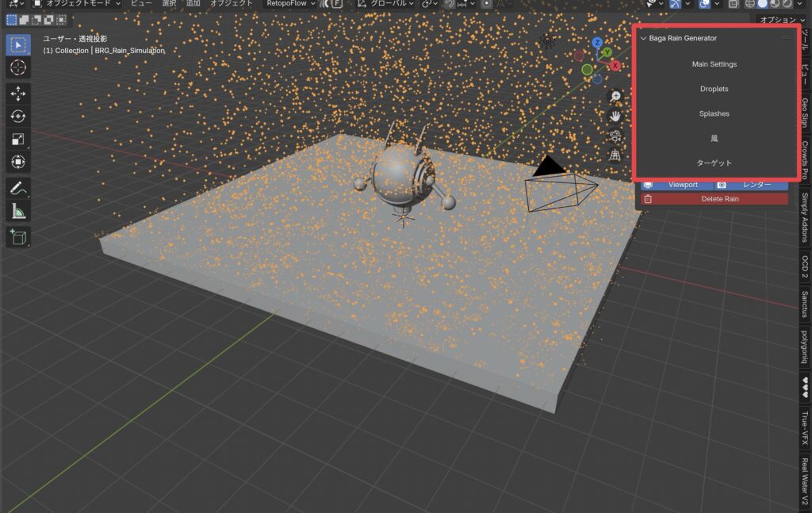Open the transform orientation global dropdown
This screenshot has width=812, height=513.
point(386,4)
